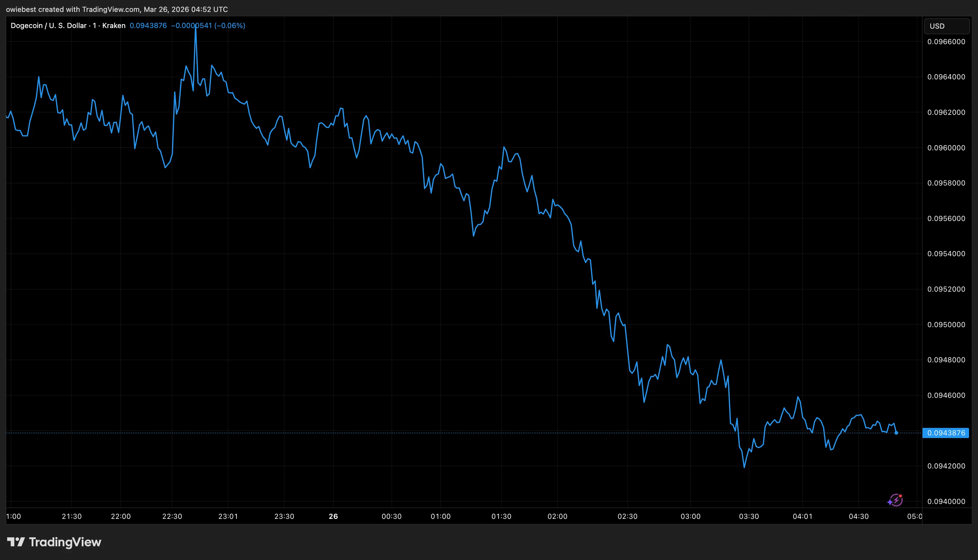Click the TradingView logo mark
Image resolution: width=978 pixels, height=560 pixels.
point(16,542)
